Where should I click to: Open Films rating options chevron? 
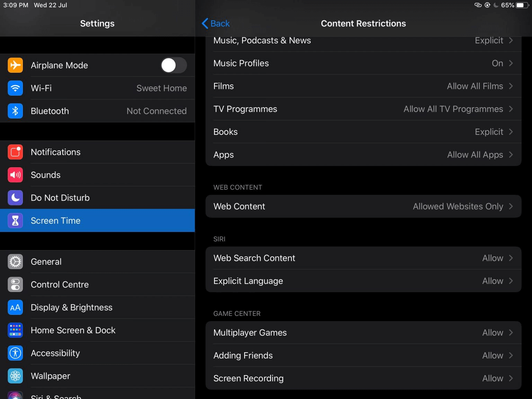click(511, 86)
